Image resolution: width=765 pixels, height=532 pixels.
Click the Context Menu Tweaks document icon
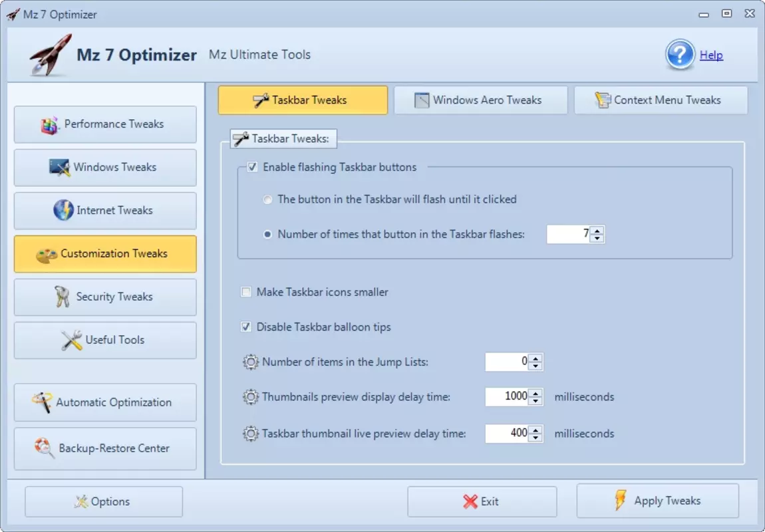point(603,100)
